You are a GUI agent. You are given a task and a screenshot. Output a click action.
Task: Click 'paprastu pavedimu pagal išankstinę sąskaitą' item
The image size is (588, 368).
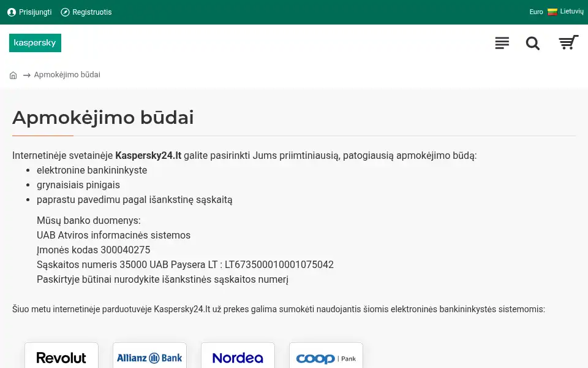point(135,200)
